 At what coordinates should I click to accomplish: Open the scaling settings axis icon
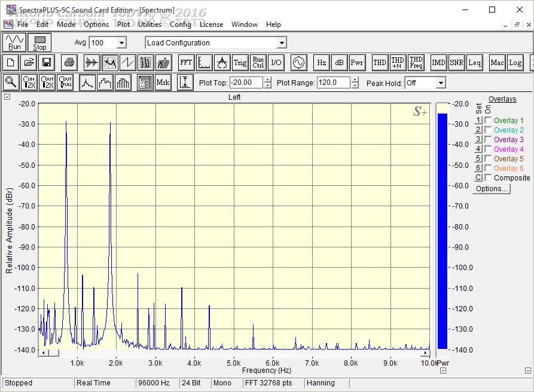click(205, 63)
